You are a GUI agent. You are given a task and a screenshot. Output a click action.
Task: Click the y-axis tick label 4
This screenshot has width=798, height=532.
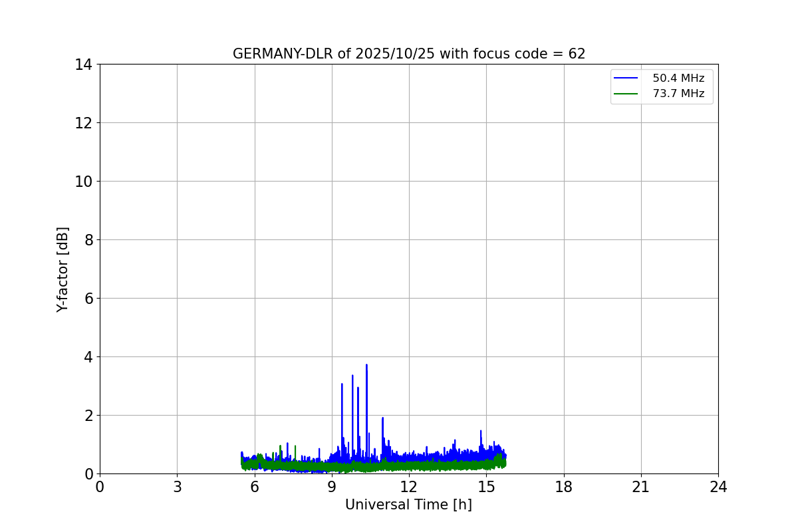(88, 357)
